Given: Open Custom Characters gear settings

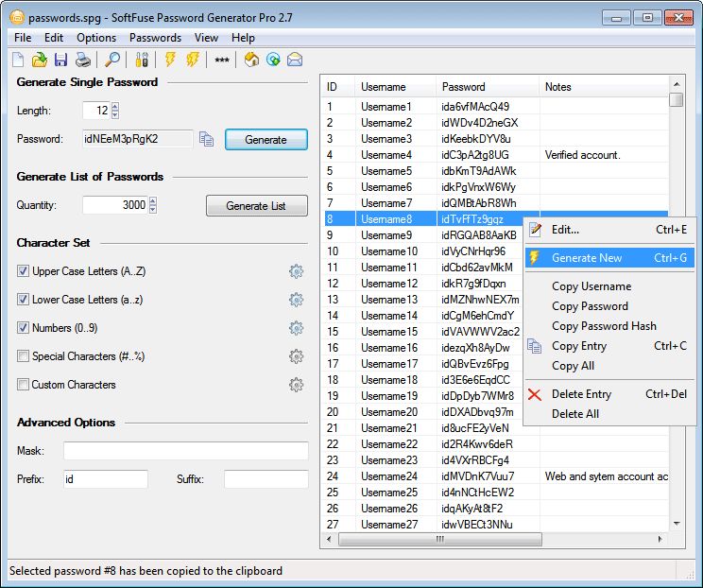Looking at the screenshot, I should click(296, 385).
